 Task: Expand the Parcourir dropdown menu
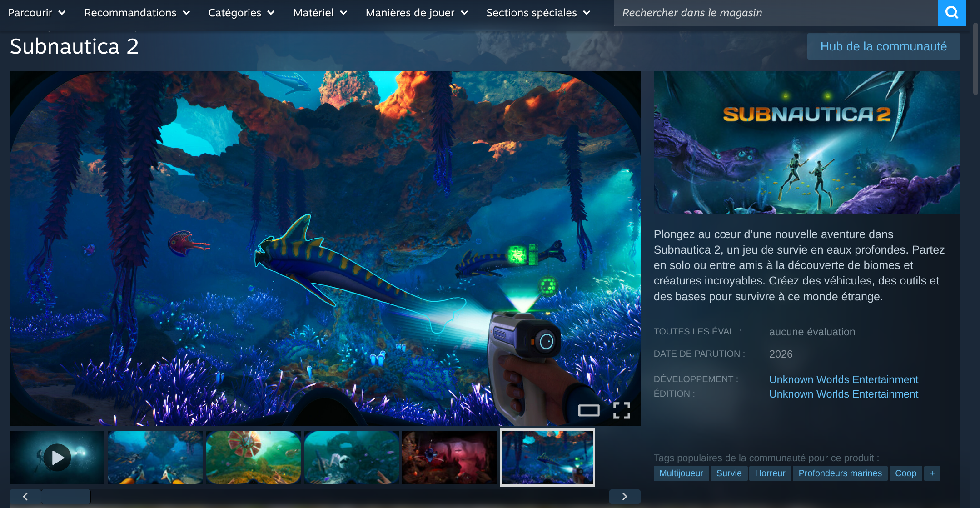[37, 13]
